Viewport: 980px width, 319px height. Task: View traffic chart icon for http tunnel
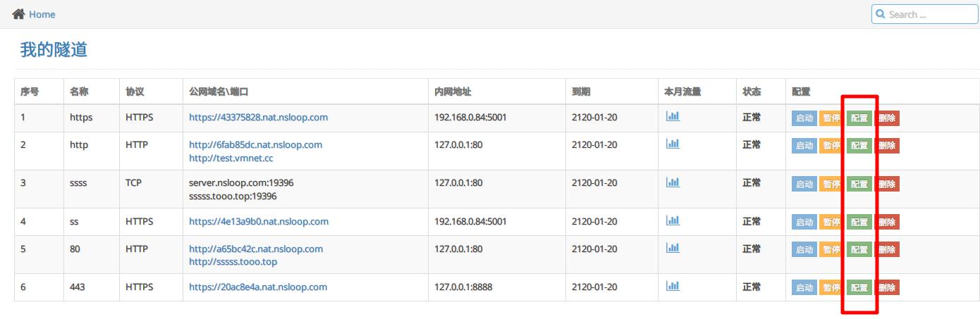(x=673, y=144)
